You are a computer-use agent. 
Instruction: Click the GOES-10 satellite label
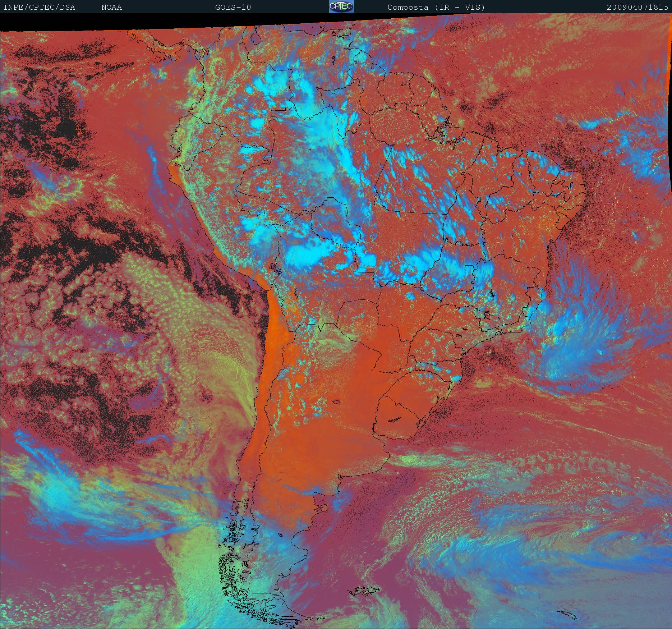coord(233,7)
